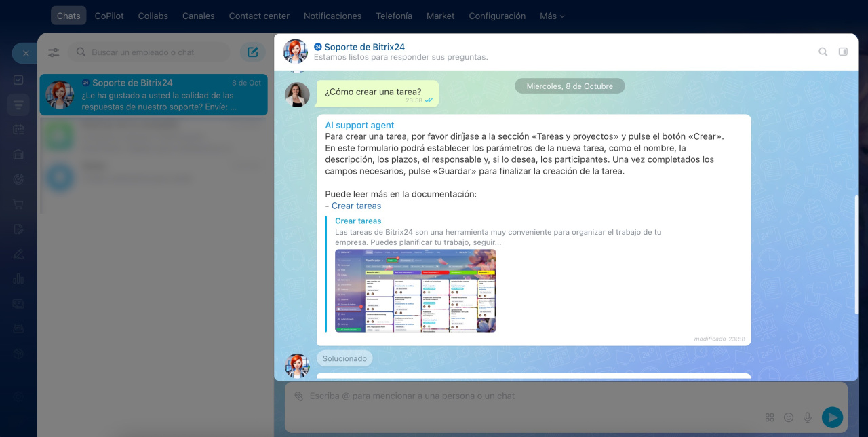Switch to the CoPilot tab
The image size is (868, 437).
point(109,16)
